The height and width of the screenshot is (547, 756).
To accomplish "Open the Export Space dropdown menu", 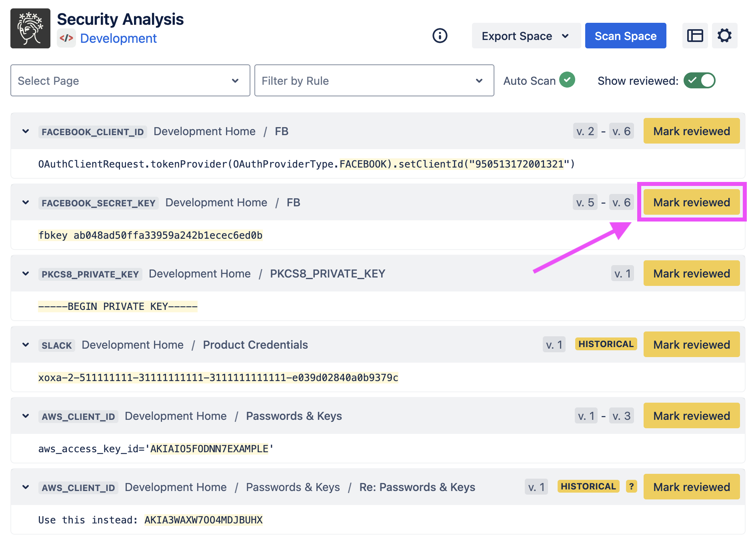I will 526,36.
